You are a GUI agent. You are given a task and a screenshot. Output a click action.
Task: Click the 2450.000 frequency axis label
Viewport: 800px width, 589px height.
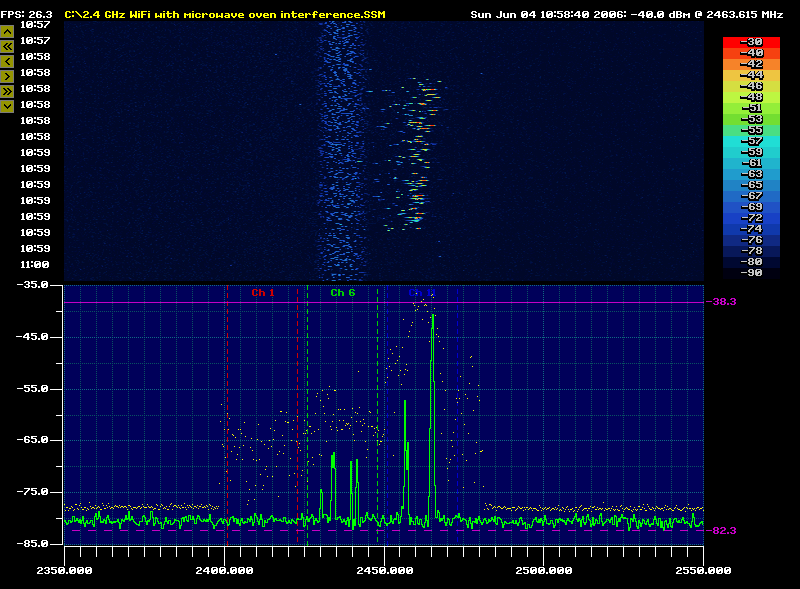(x=385, y=571)
